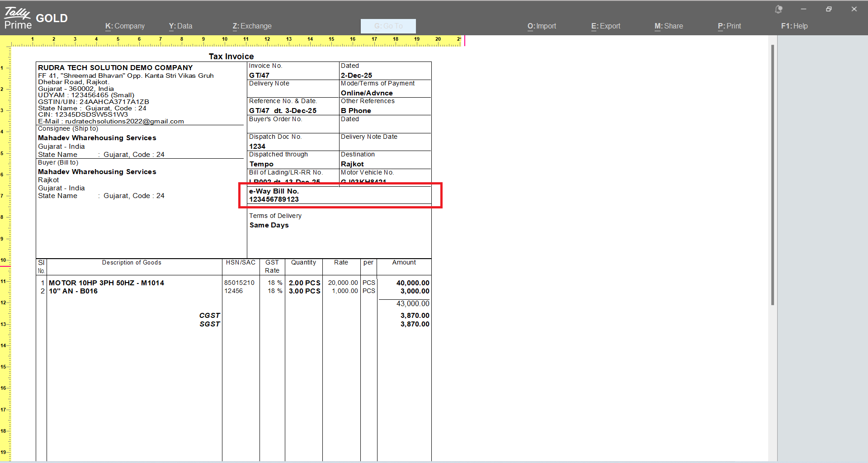Click the Tally Prime logo

(x=18, y=18)
